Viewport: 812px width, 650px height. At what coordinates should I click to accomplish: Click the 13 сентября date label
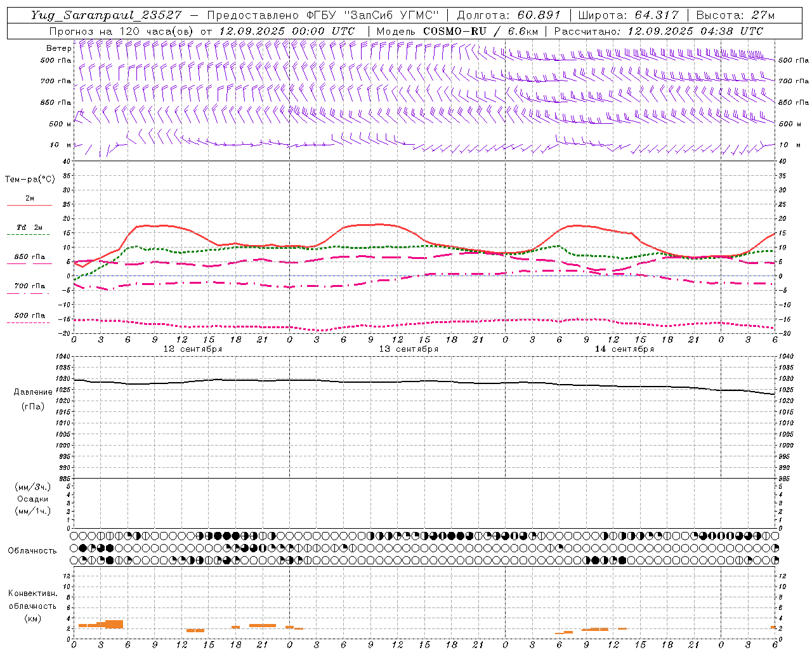tap(409, 349)
